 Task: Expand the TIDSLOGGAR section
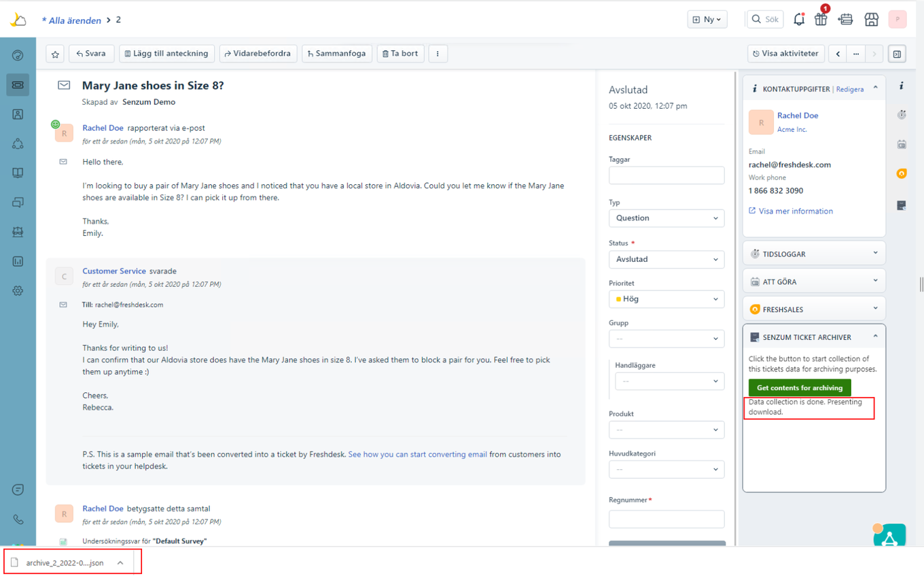pyautogui.click(x=813, y=254)
